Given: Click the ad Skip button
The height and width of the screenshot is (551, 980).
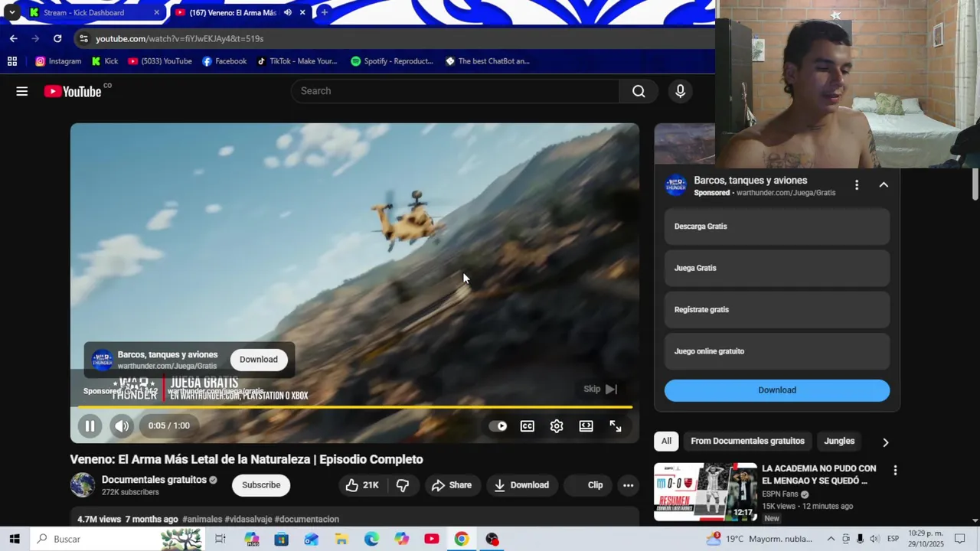Looking at the screenshot, I should click(x=600, y=389).
